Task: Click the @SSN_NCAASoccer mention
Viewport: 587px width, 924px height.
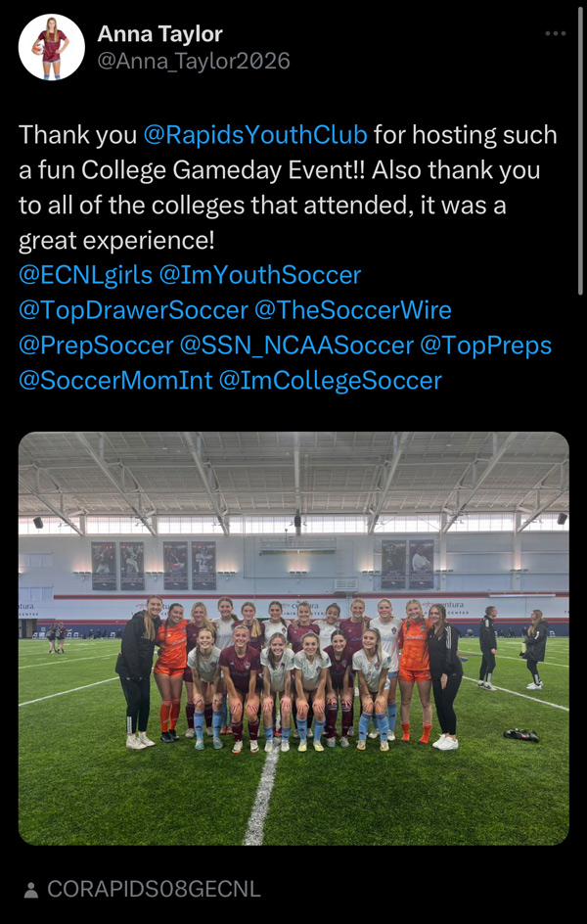Action: point(296,346)
